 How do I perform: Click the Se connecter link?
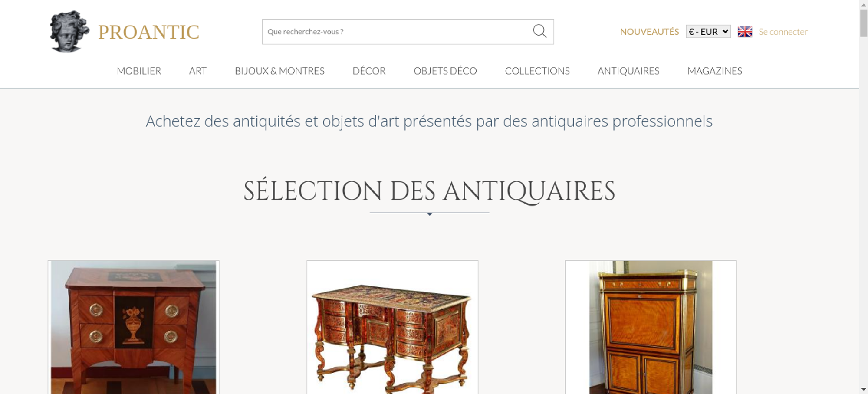point(783,32)
